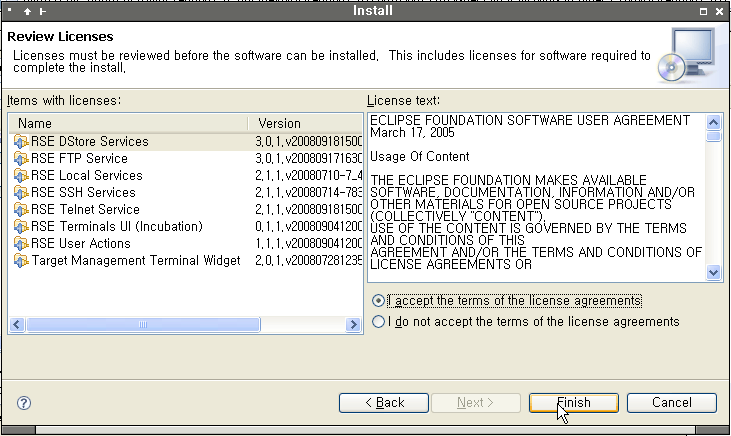This screenshot has width=731, height=436.
Task: Sort the list by Name column header
Action: (129, 124)
